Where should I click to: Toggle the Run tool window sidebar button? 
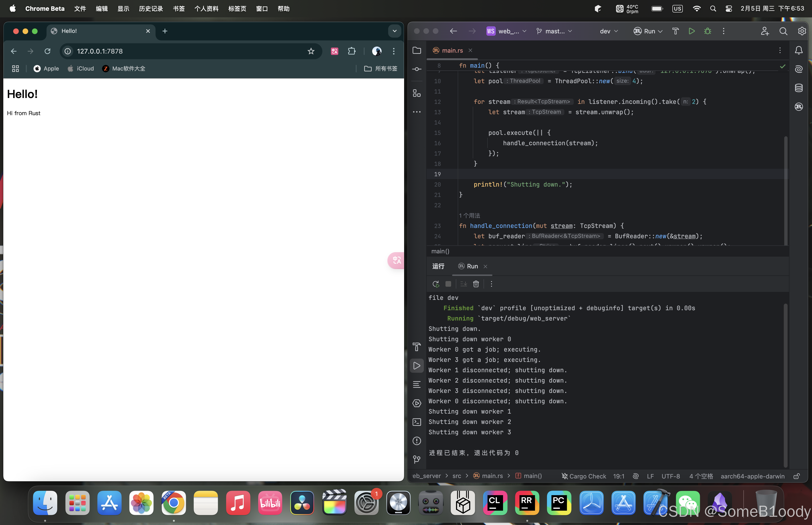417,366
